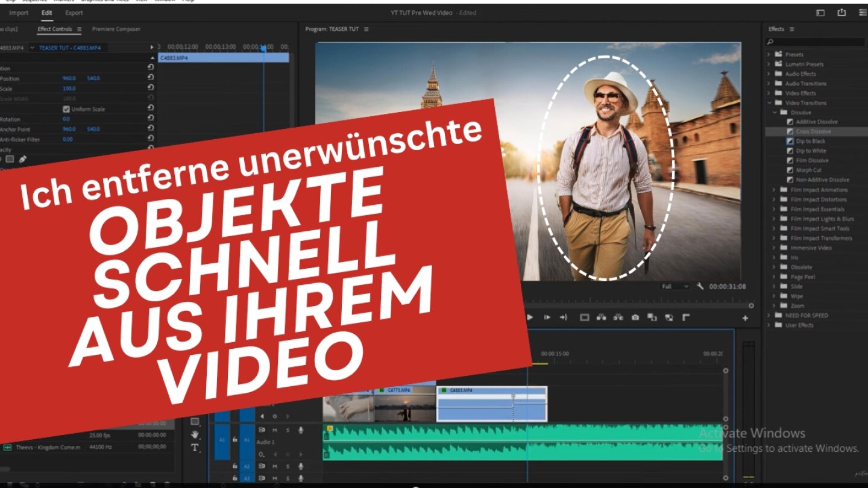Open the Effect Controls tab

[x=55, y=29]
